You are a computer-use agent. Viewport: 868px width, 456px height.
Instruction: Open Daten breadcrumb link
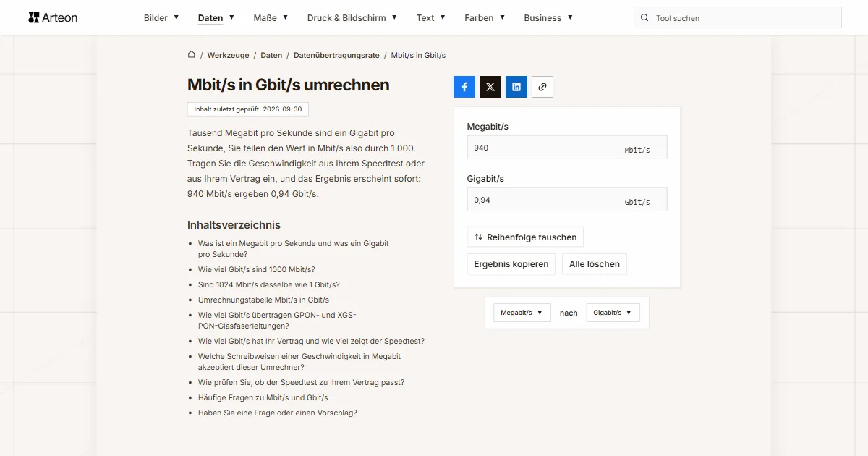point(271,55)
